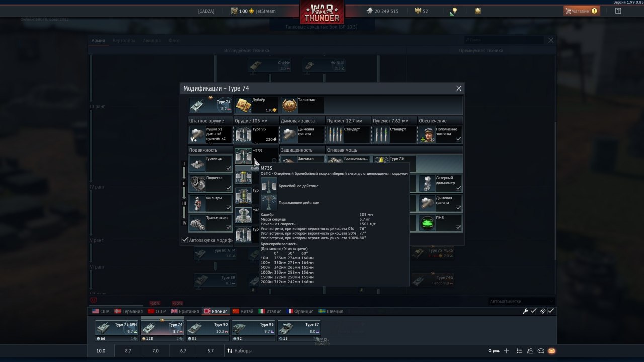Viewport: 644px width, 362px height.
Task: Open the Автоматически dropdown
Action: [x=521, y=301]
